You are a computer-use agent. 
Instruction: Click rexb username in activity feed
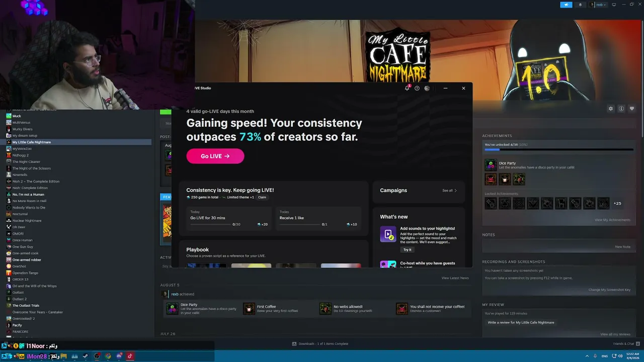[x=175, y=294]
